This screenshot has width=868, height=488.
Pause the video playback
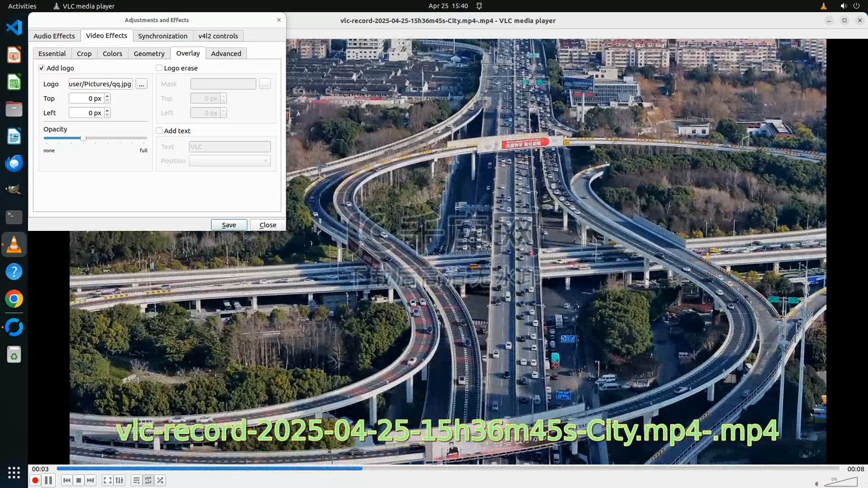(48, 480)
